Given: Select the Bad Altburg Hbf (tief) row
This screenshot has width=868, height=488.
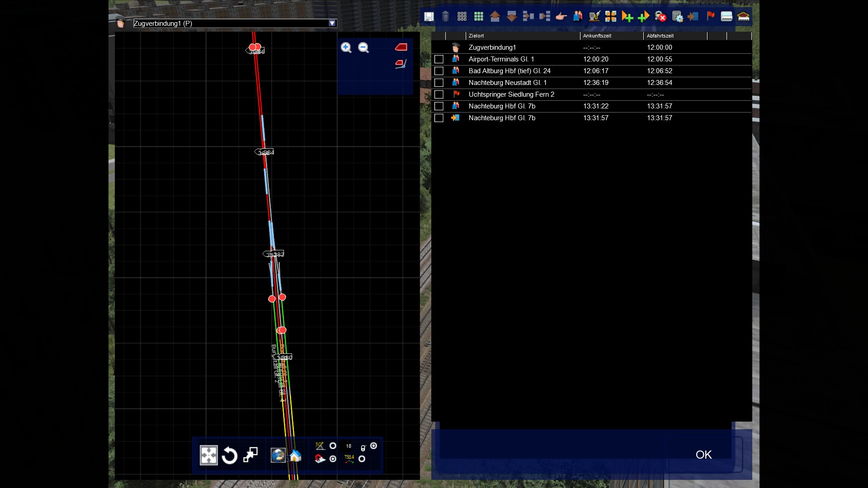Looking at the screenshot, I should coord(509,71).
